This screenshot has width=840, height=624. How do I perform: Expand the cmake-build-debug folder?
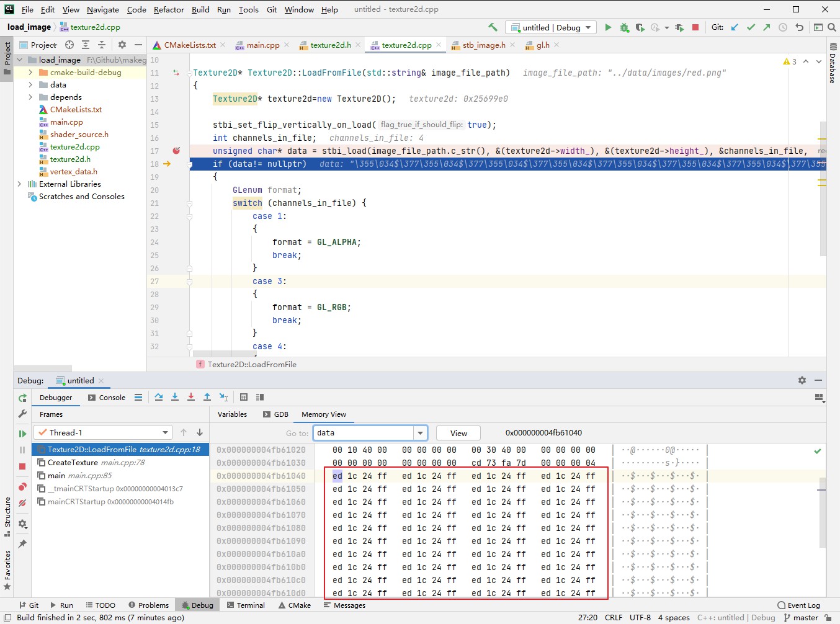click(30, 73)
